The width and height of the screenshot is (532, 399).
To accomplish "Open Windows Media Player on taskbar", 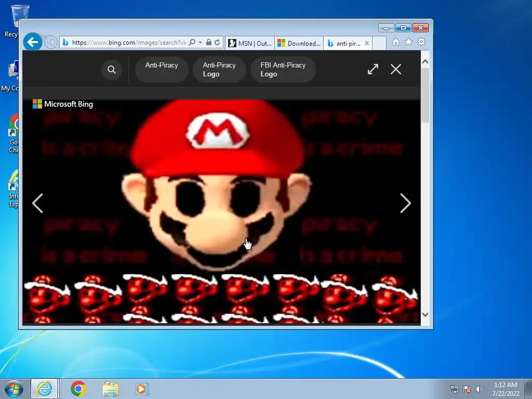I will [141, 389].
